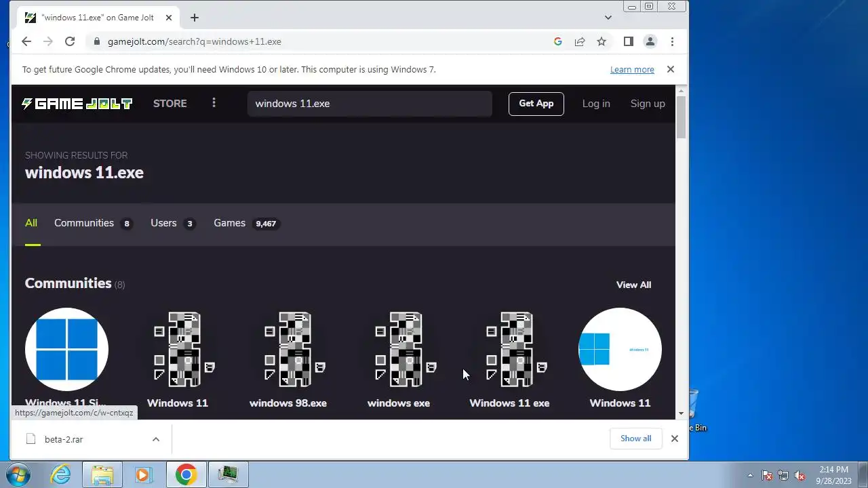Click the Google icon in the address bar

pyautogui.click(x=557, y=41)
